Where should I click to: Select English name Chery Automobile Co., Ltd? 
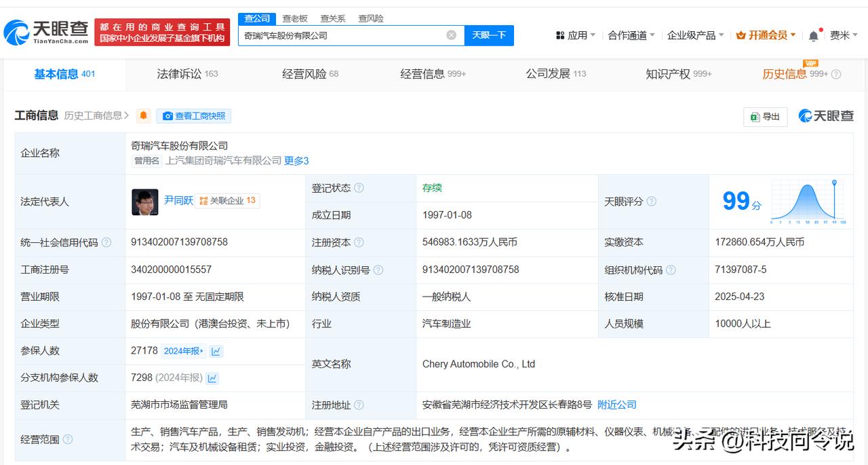pos(479,365)
